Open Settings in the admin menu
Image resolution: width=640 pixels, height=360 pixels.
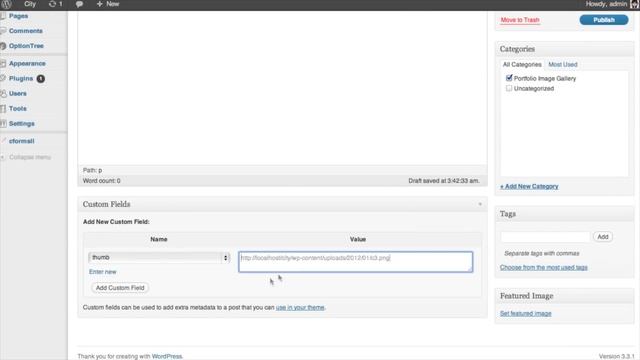click(x=22, y=124)
